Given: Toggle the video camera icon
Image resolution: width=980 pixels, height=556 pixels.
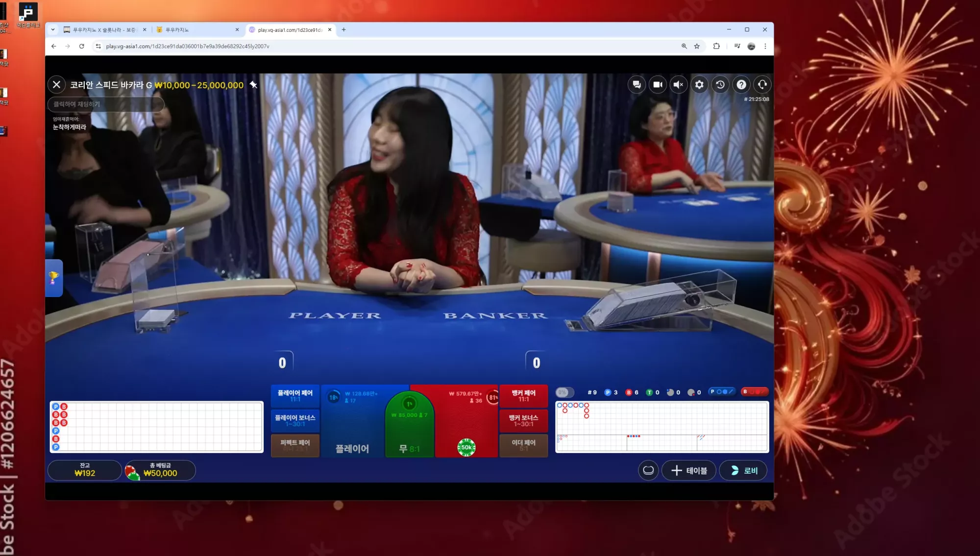Looking at the screenshot, I should tap(658, 85).
